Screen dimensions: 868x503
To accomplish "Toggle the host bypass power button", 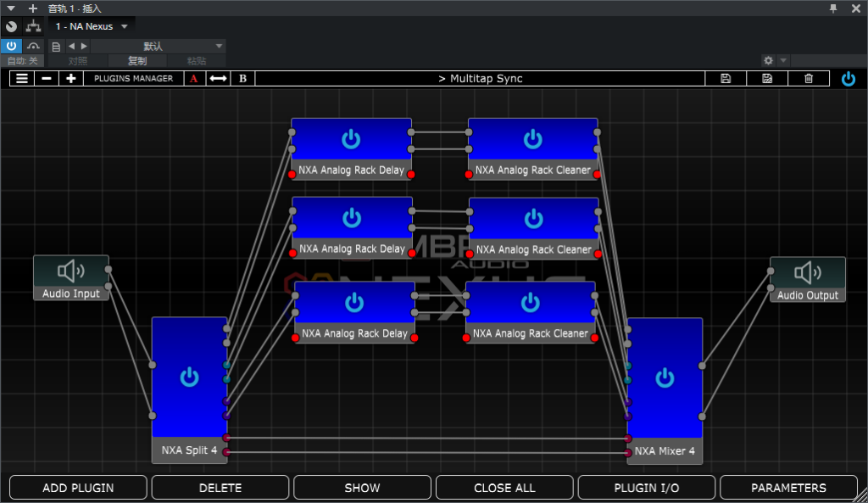I will 11,46.
